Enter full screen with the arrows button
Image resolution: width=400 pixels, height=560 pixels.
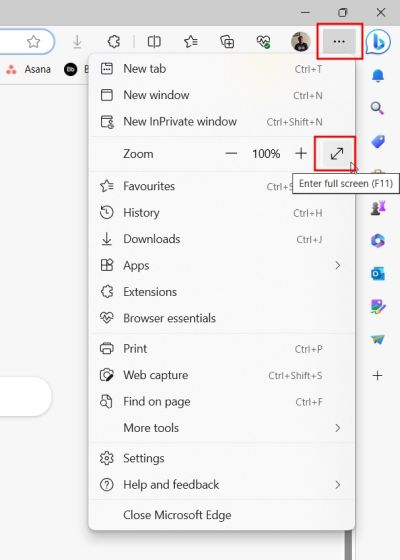click(x=337, y=154)
